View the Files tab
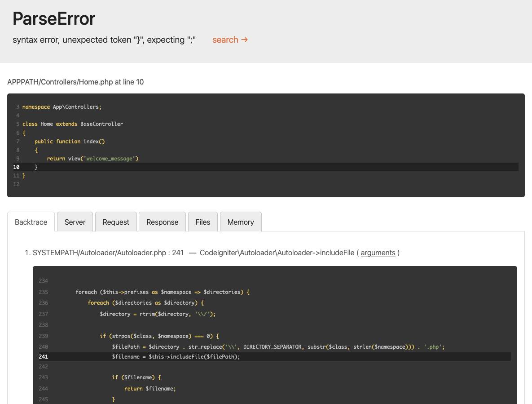Screen dimensions: 532x404 tap(202, 222)
